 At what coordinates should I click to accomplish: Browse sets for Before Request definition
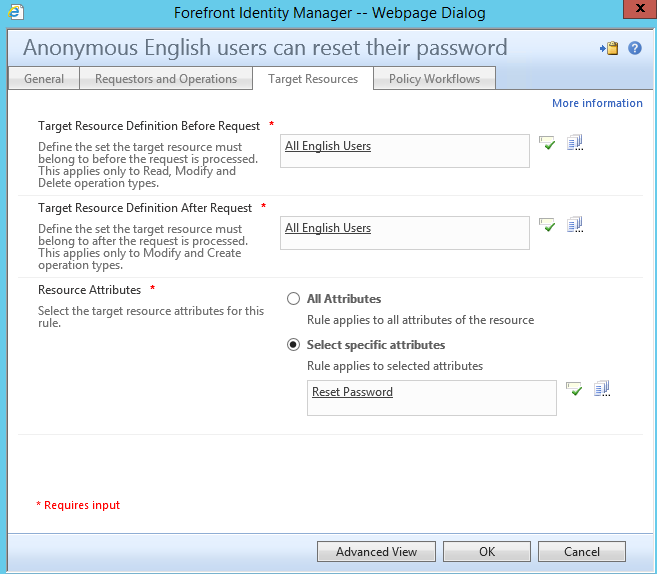pos(575,143)
